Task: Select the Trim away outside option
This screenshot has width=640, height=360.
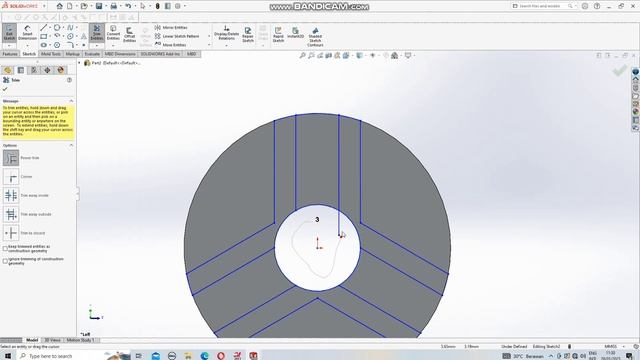Action: coord(11,214)
